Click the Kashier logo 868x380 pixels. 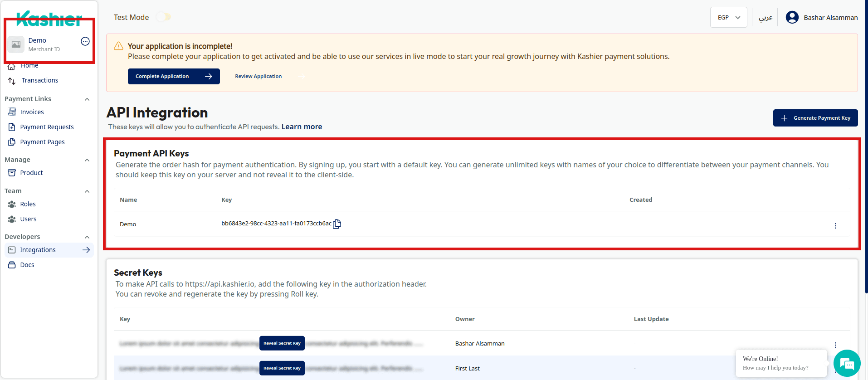[49, 19]
